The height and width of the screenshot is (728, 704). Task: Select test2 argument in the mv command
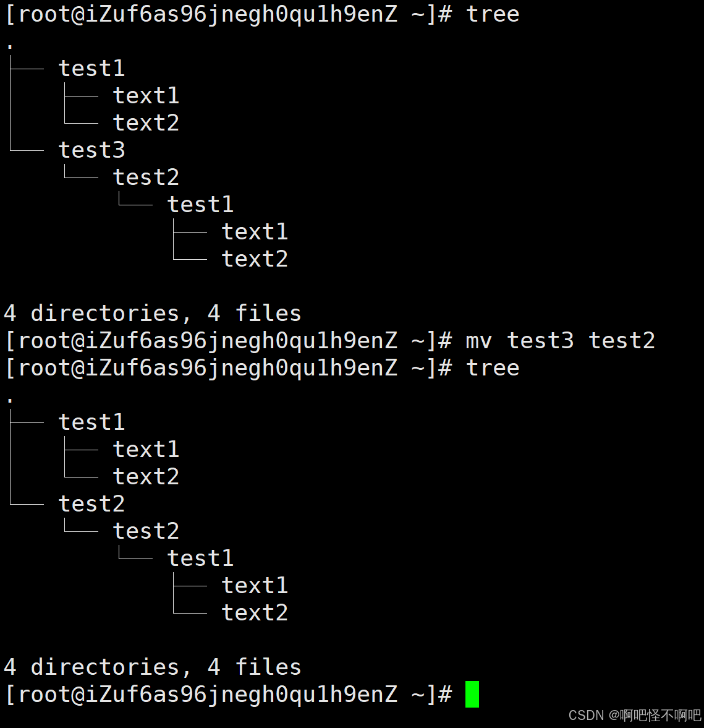[x=621, y=341]
